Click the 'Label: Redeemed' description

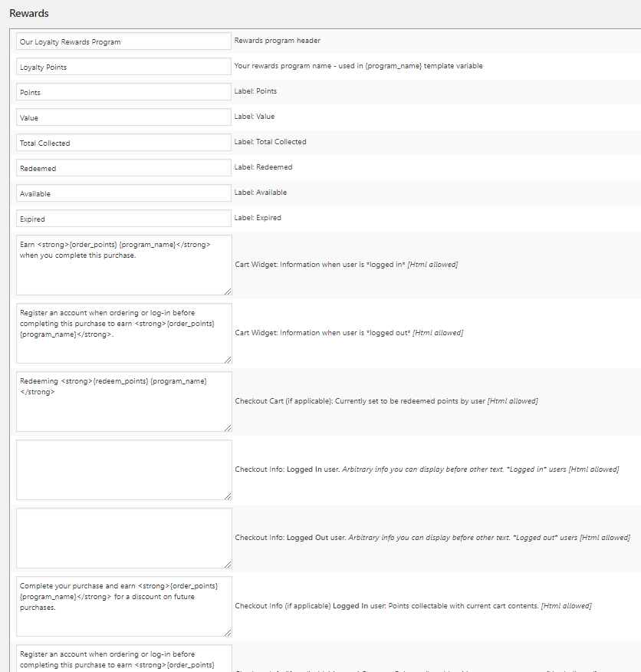(x=263, y=166)
